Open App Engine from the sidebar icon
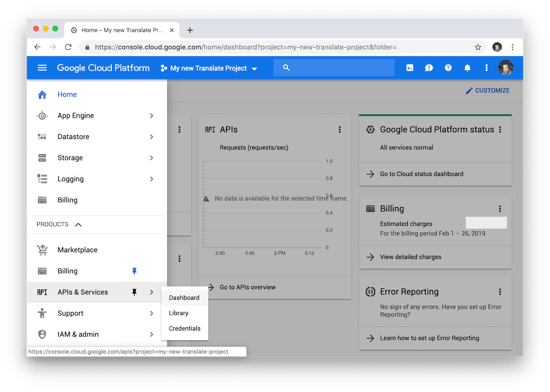 (42, 116)
